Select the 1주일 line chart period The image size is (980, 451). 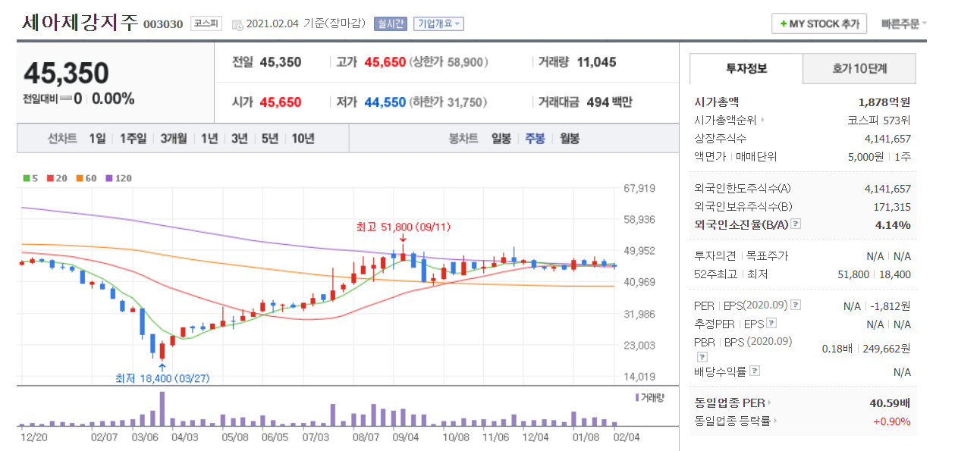click(133, 139)
